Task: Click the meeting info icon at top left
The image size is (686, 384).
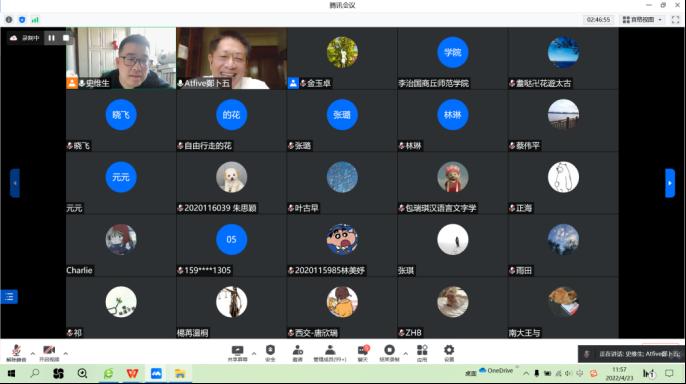Action: (9, 20)
